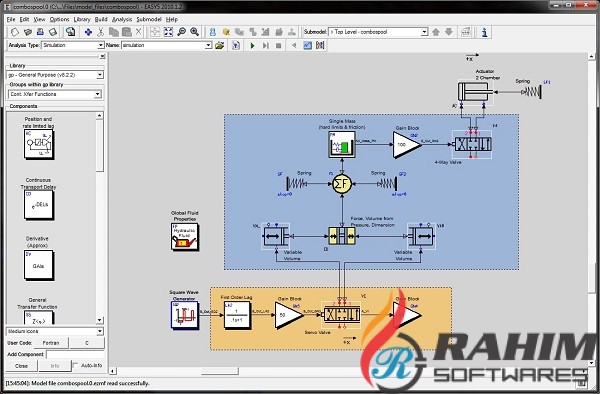Open the Groups within gp library dropdown
The image size is (600, 394).
coord(98,94)
